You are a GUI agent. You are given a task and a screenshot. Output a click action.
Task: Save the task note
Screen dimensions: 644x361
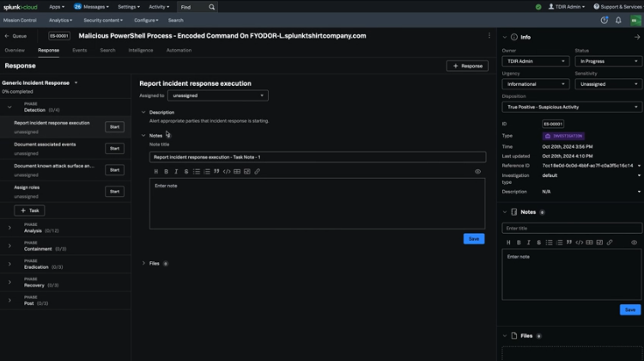(x=474, y=239)
